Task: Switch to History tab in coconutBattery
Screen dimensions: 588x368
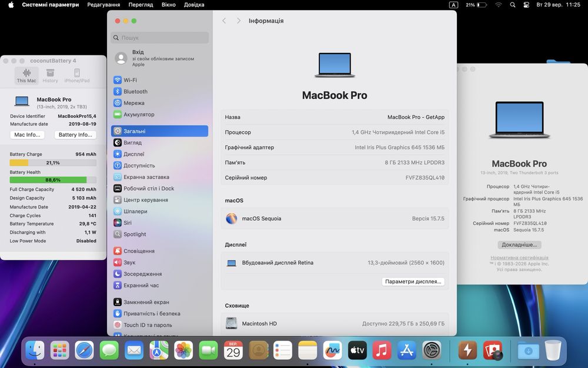Action: pyautogui.click(x=50, y=75)
